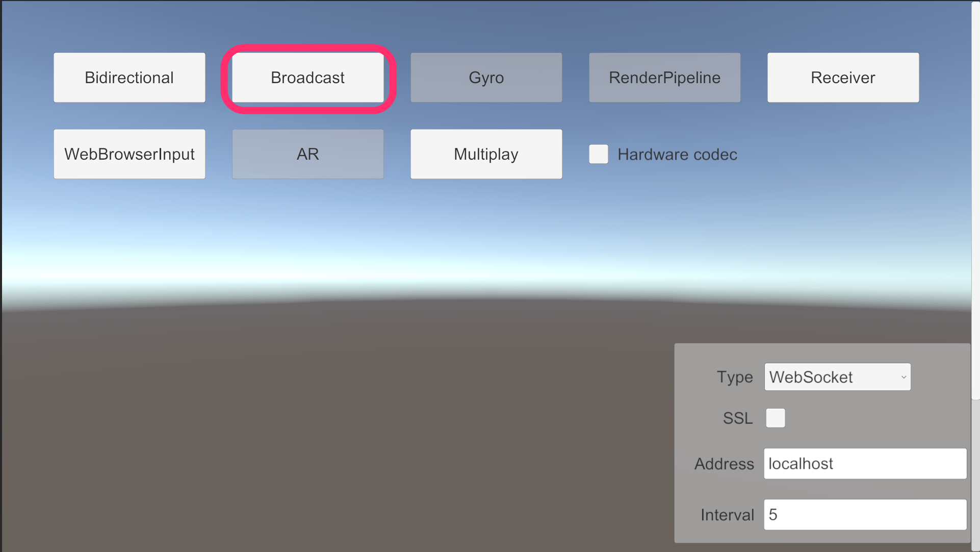
Task: Select WebSocket from Type dropdown
Action: pos(837,378)
